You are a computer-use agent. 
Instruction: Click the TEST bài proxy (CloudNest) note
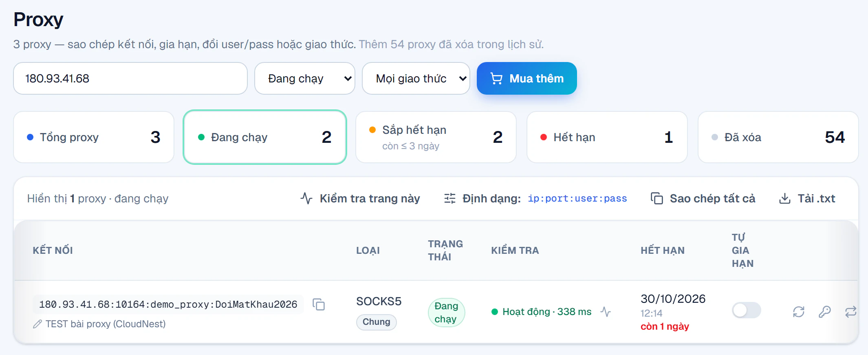[x=106, y=324]
